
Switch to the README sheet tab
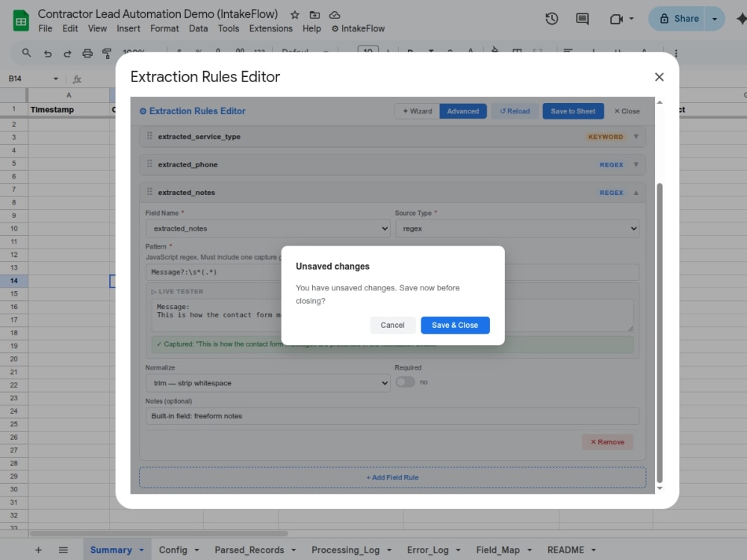pyautogui.click(x=565, y=550)
